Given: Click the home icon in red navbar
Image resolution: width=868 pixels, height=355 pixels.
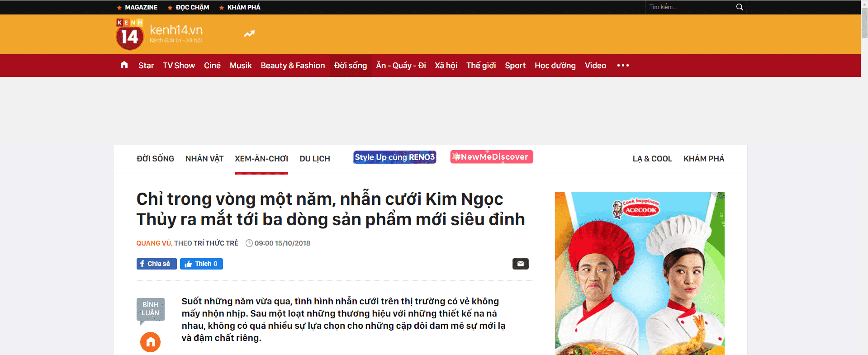Looking at the screenshot, I should pos(124,65).
